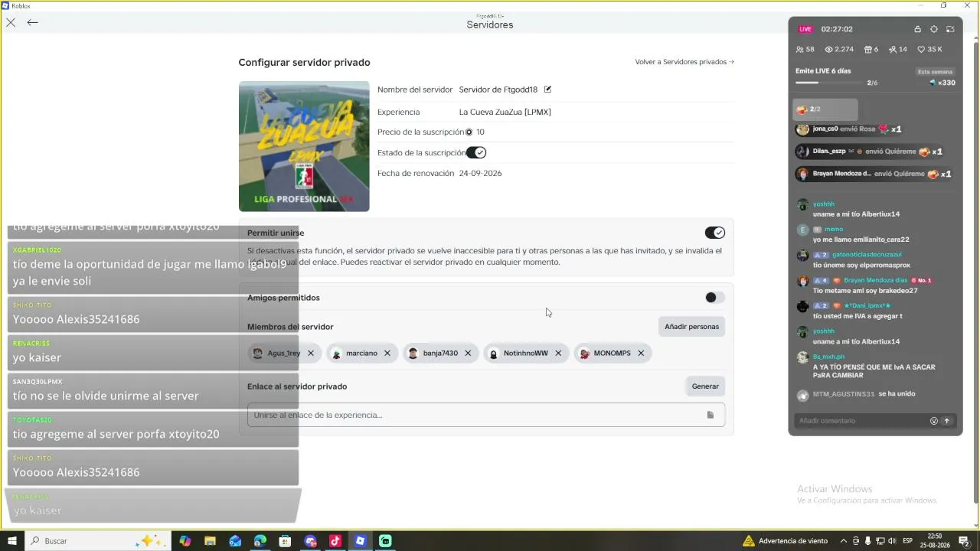980x551 pixels.
Task: Click the Bs_mxh.ph username in chat
Action: (828, 357)
